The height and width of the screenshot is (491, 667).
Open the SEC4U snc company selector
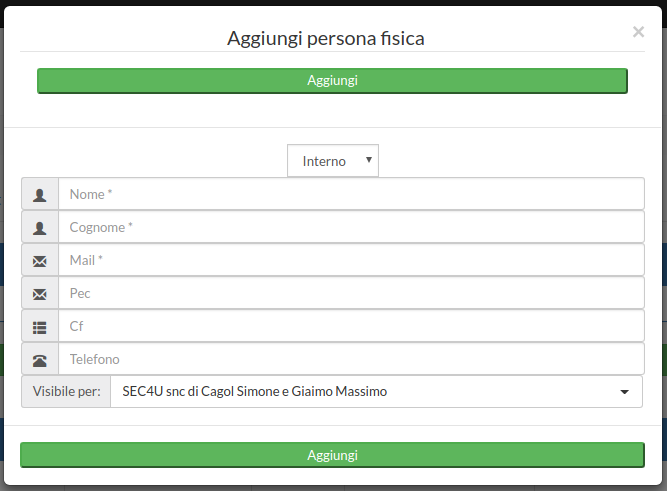[x=376, y=391]
